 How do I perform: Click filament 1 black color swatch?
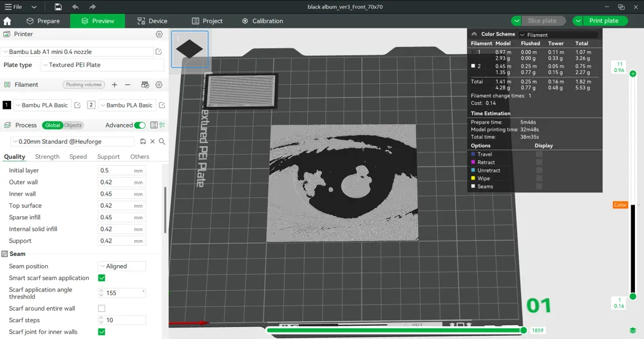coord(6,105)
